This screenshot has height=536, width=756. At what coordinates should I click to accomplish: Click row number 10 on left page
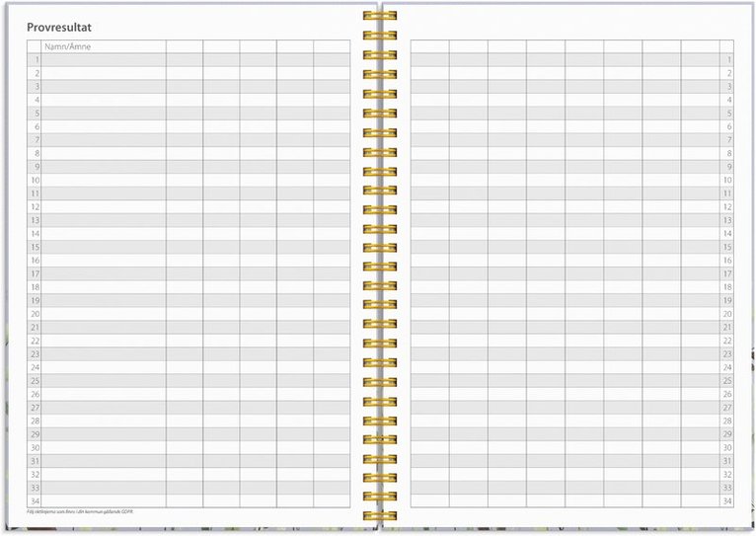[35, 181]
